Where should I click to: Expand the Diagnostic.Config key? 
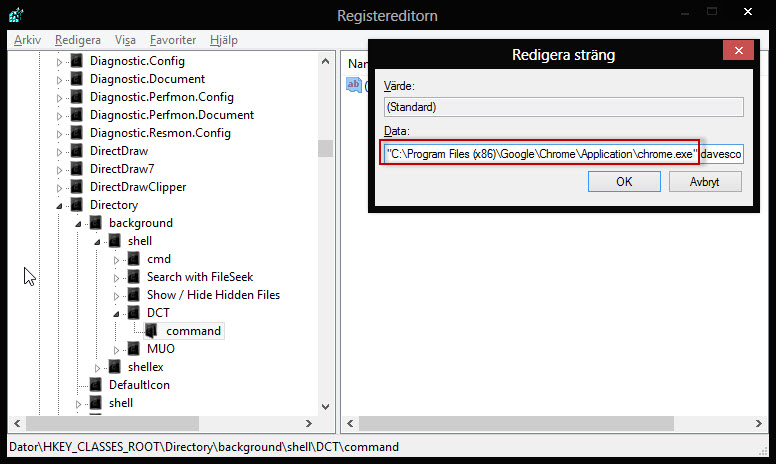pyautogui.click(x=59, y=62)
